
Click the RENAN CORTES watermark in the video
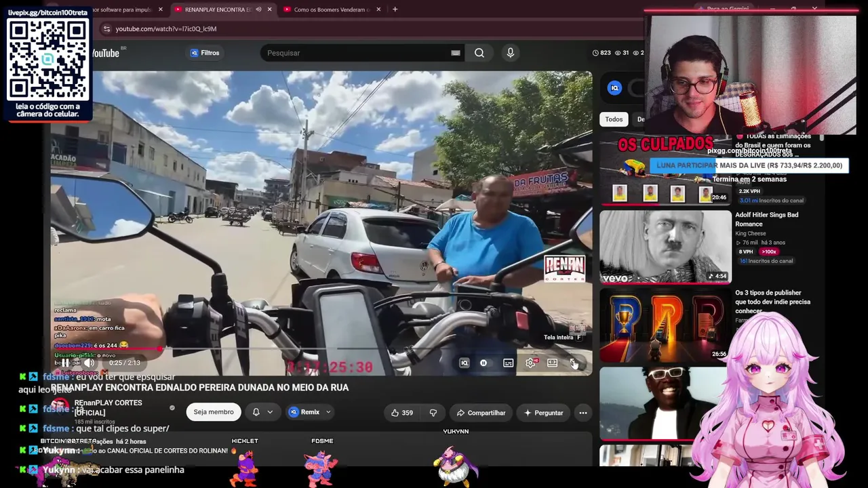[564, 268]
